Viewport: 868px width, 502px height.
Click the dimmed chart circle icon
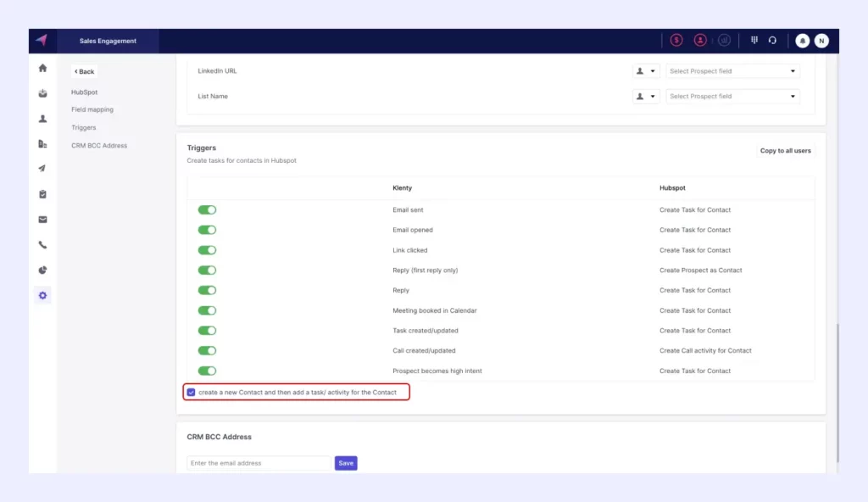coord(724,41)
